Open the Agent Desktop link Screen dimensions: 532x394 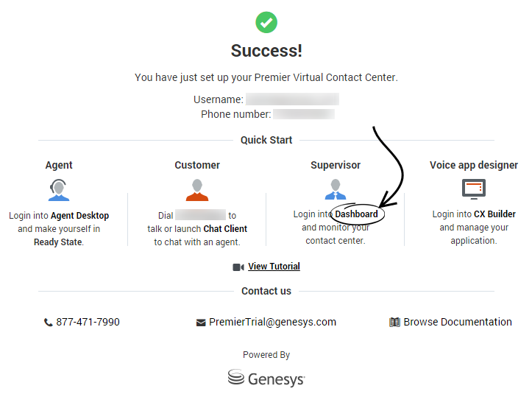tap(79, 216)
